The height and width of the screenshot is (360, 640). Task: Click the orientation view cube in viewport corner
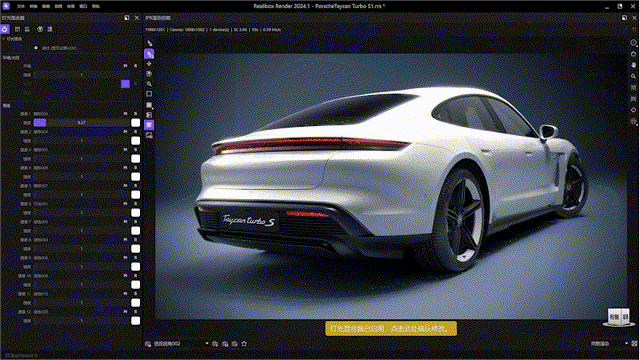[619, 317]
